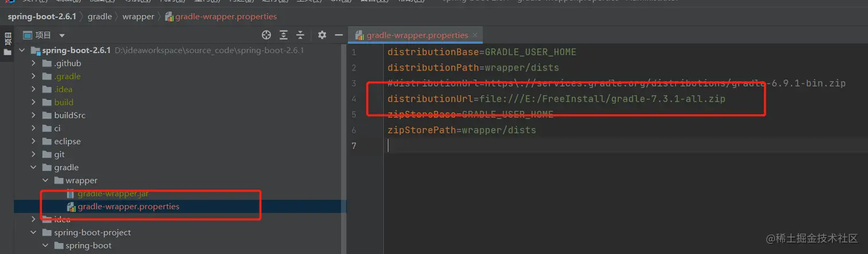
Task: Click the zipStorePath=wrapper/dists line
Action: 462,130
